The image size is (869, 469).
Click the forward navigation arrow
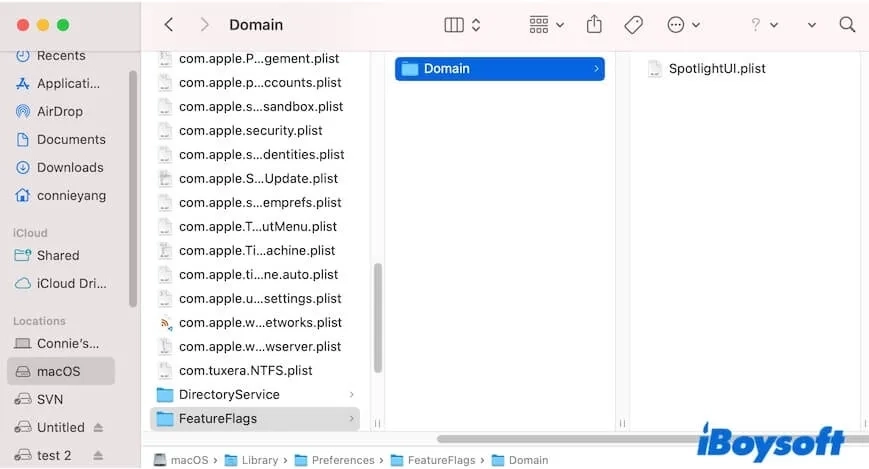coord(204,25)
